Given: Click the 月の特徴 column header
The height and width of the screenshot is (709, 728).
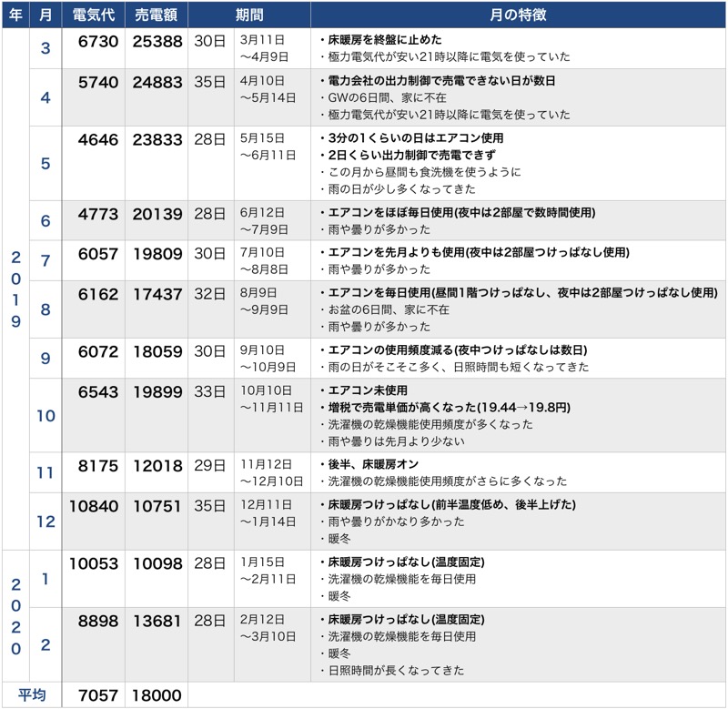Looking at the screenshot, I should (x=519, y=14).
